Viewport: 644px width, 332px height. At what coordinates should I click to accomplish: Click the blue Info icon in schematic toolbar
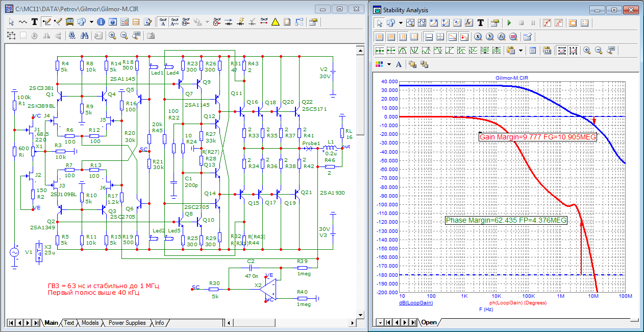tap(101, 22)
